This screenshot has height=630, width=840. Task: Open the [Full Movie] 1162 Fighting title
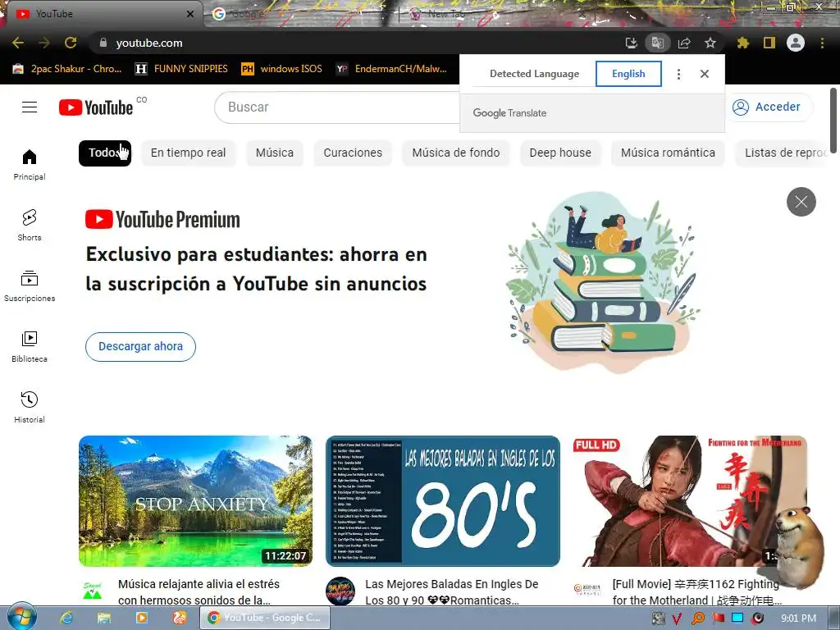coord(697,592)
